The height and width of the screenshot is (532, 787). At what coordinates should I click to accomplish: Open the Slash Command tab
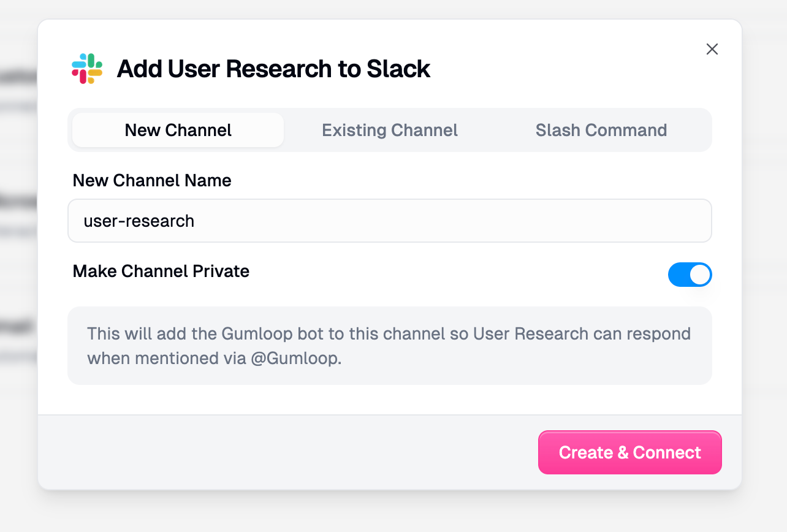(601, 130)
